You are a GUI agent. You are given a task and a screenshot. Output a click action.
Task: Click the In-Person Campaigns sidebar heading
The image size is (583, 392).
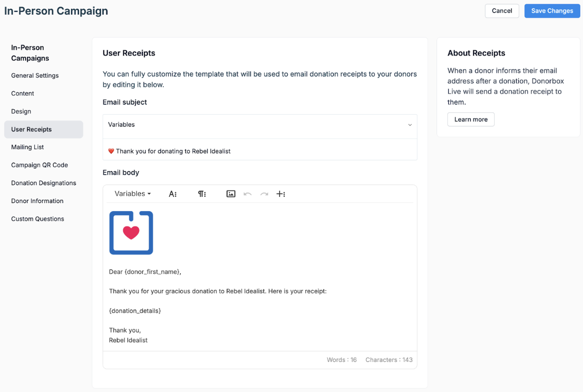tap(30, 53)
